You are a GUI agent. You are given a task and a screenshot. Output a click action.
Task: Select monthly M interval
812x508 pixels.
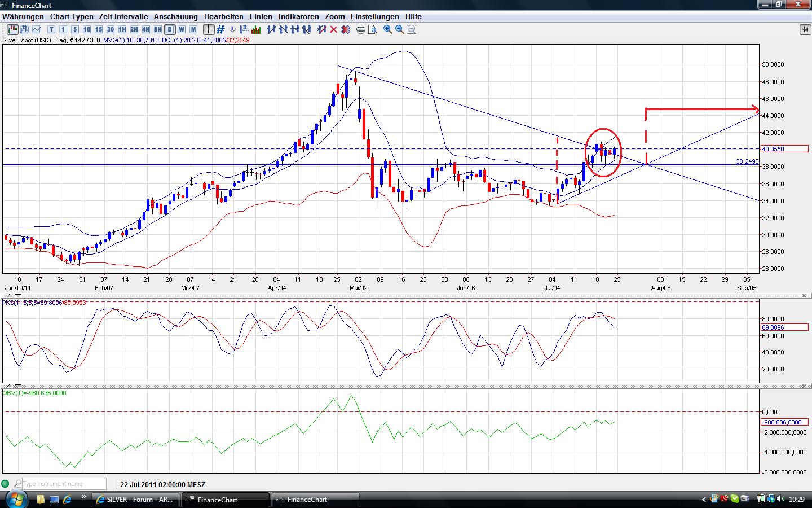click(x=193, y=29)
